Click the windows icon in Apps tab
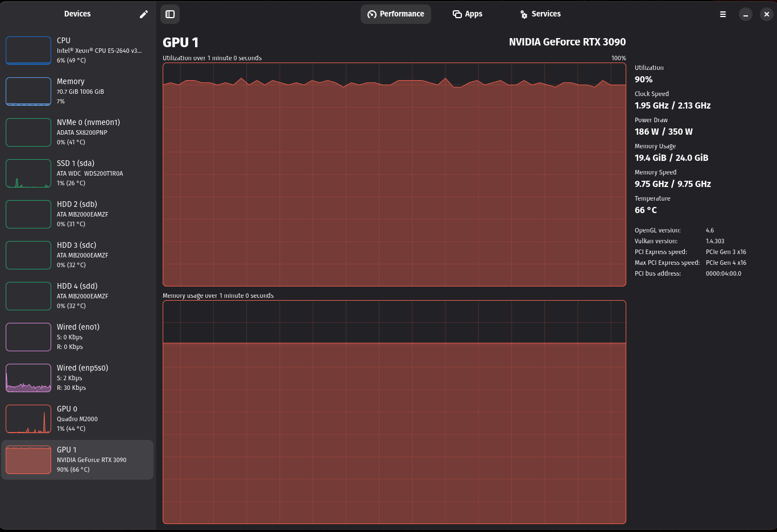The width and height of the screenshot is (777, 532). pyautogui.click(x=457, y=14)
